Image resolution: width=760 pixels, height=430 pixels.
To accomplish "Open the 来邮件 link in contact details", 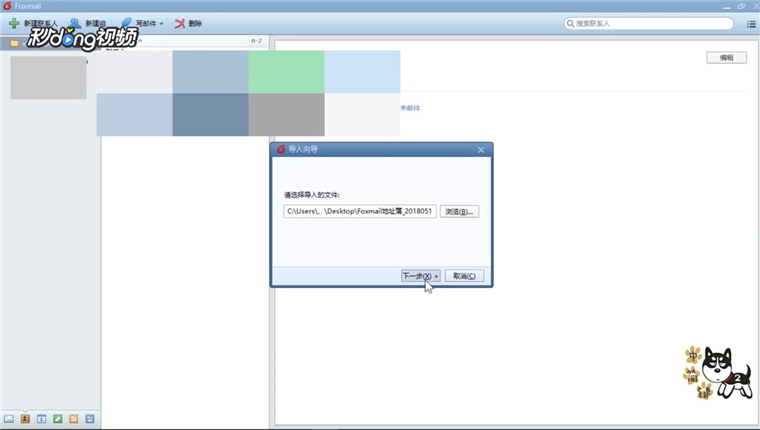I will [410, 108].
